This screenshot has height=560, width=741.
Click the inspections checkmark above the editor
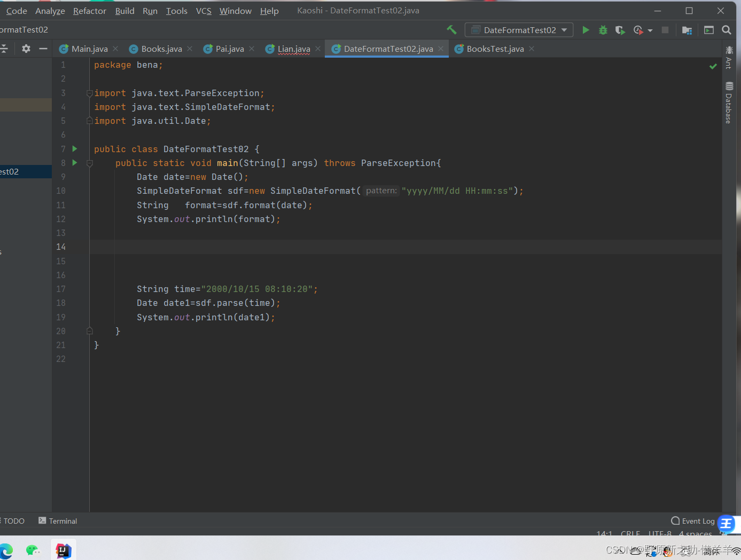pos(713,66)
